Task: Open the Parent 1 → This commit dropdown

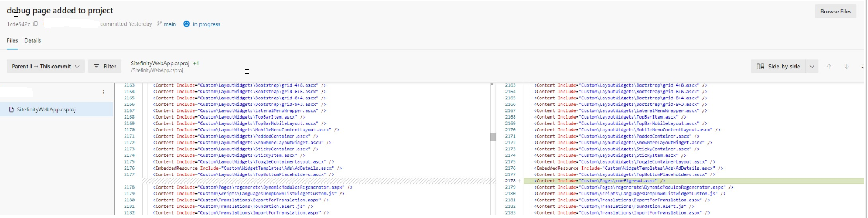Action: point(45,67)
